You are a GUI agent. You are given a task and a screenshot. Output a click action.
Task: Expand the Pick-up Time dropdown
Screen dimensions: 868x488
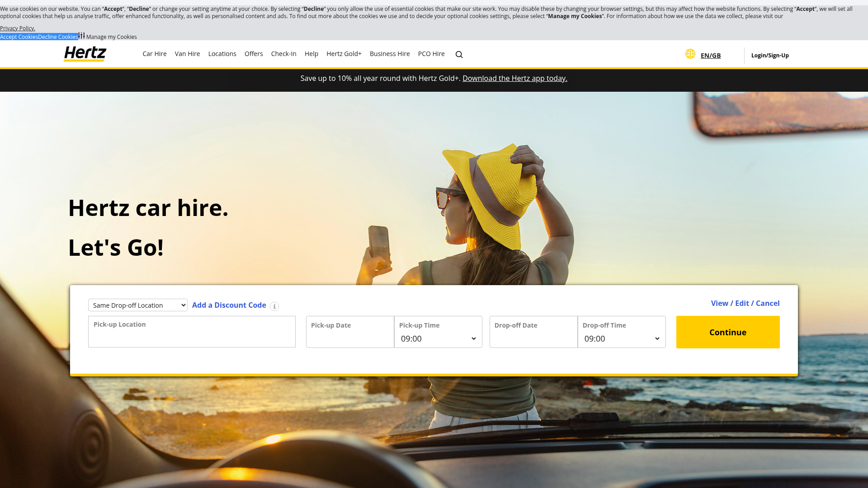pyautogui.click(x=438, y=338)
